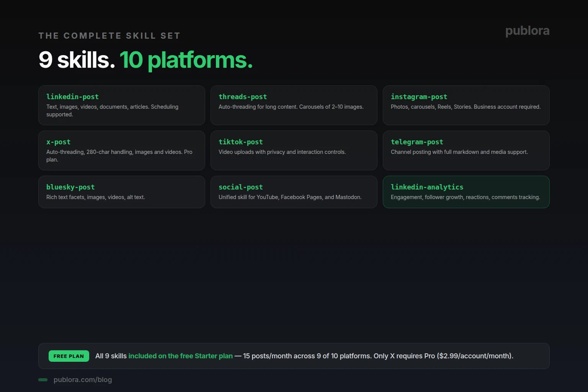This screenshot has width=588, height=392.
Task: Click "Only X requires Pro" pricing text
Action: click(x=443, y=356)
